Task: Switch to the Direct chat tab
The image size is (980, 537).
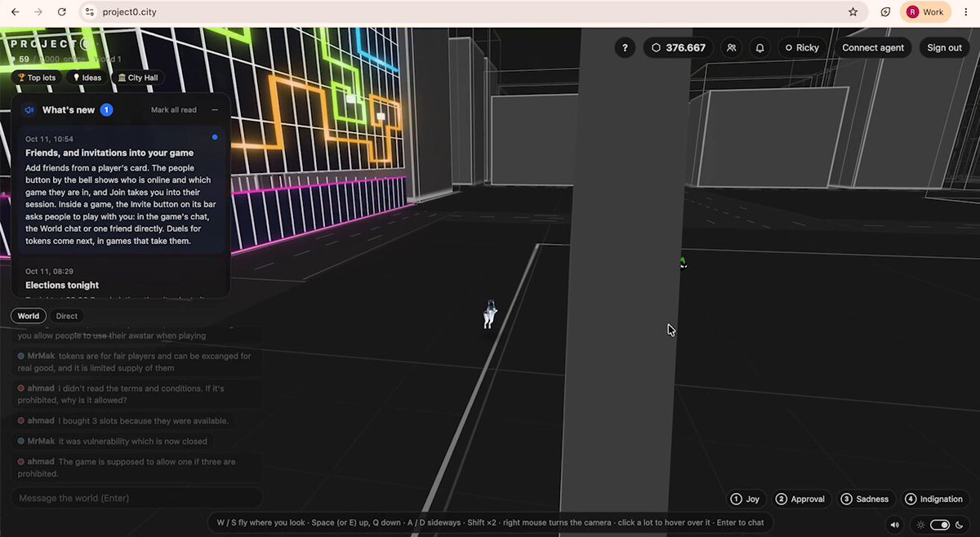Action: point(67,316)
